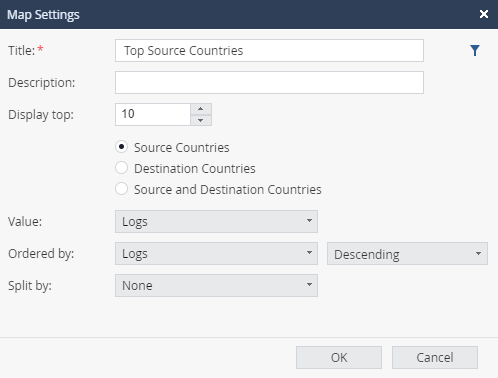Click the OK button
The width and height of the screenshot is (498, 378).
tap(339, 357)
